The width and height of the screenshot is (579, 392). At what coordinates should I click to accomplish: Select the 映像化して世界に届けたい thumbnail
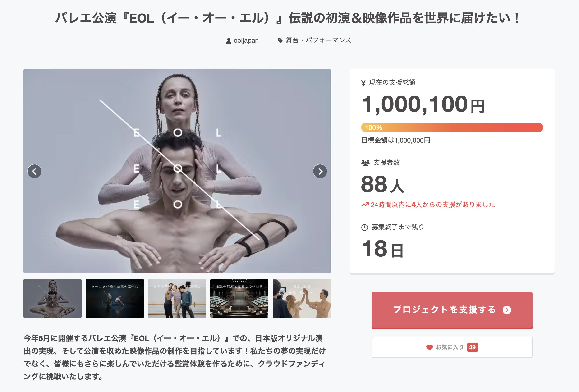pyautogui.click(x=302, y=298)
